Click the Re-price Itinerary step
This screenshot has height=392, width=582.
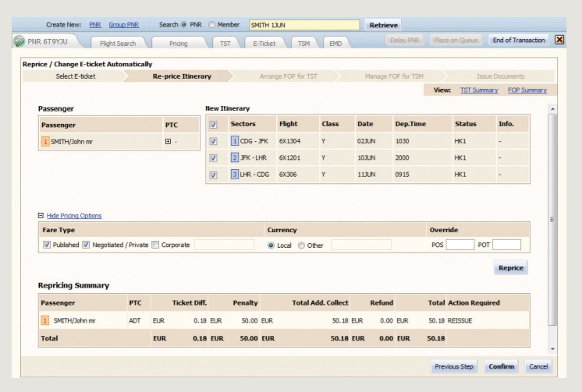tap(182, 76)
